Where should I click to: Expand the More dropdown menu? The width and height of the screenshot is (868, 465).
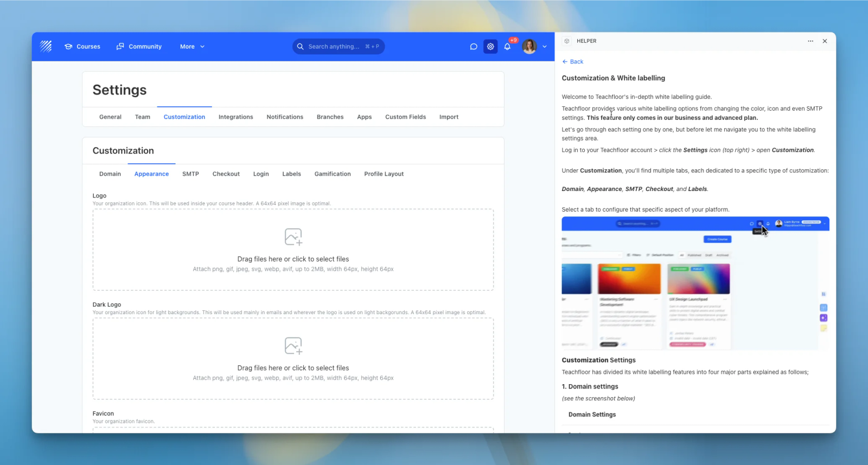(x=193, y=47)
